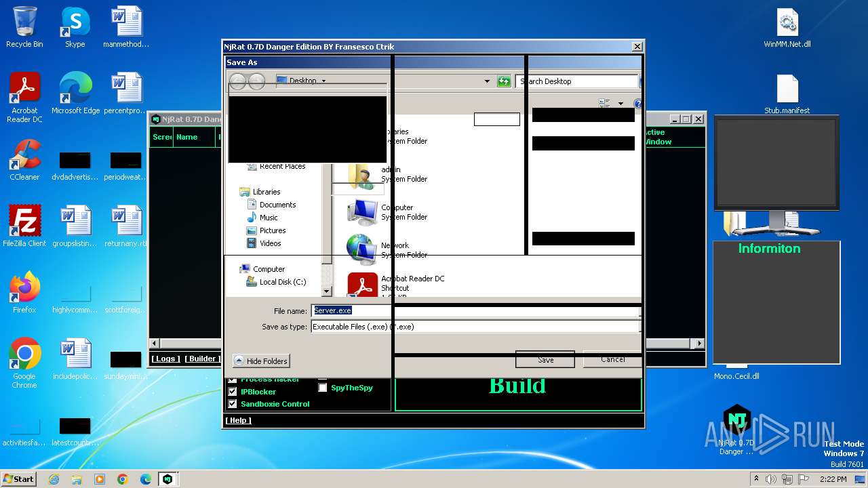The width and height of the screenshot is (868, 488).
Task: Click the Start button
Action: pos(18,479)
